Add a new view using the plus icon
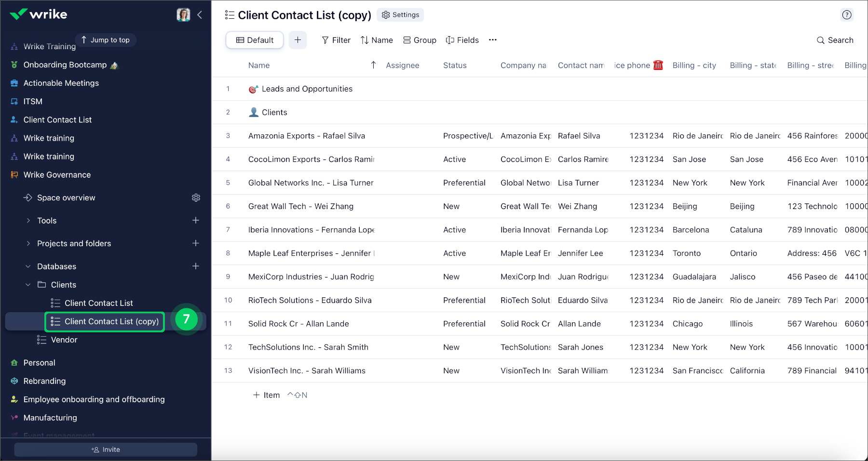 (298, 40)
